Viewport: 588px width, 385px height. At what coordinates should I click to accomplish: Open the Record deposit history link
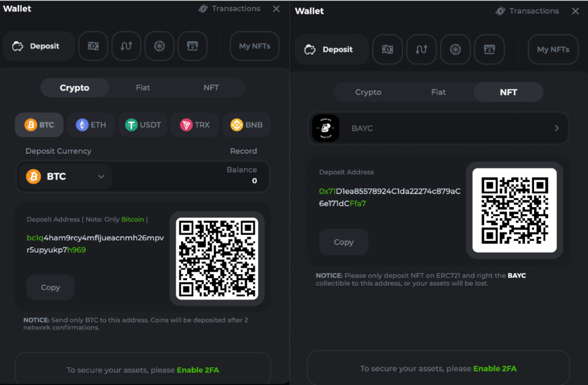(243, 151)
